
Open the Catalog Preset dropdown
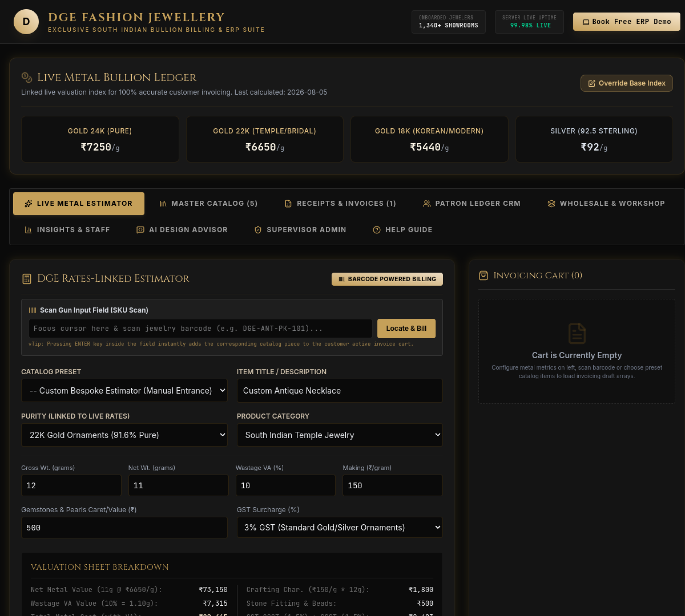(124, 390)
